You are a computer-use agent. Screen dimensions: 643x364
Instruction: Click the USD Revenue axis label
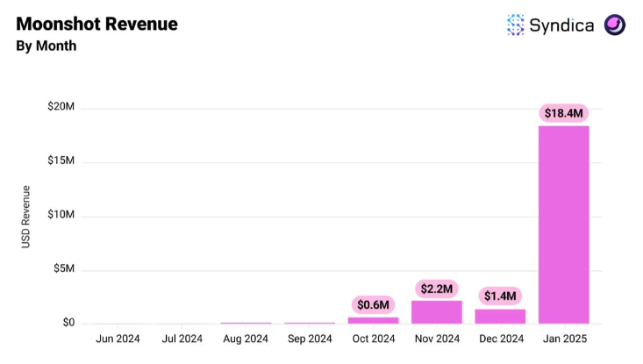(x=25, y=216)
